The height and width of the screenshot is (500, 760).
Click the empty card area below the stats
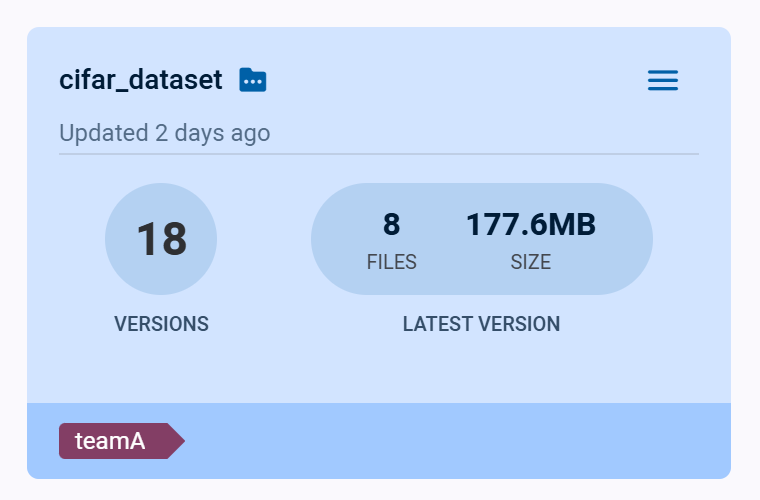378,370
